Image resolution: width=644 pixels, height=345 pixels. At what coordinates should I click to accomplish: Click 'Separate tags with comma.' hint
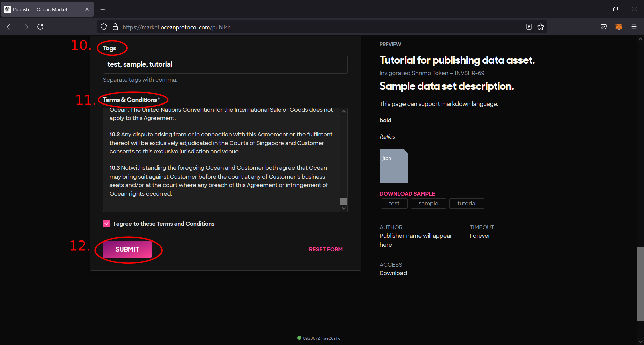140,80
